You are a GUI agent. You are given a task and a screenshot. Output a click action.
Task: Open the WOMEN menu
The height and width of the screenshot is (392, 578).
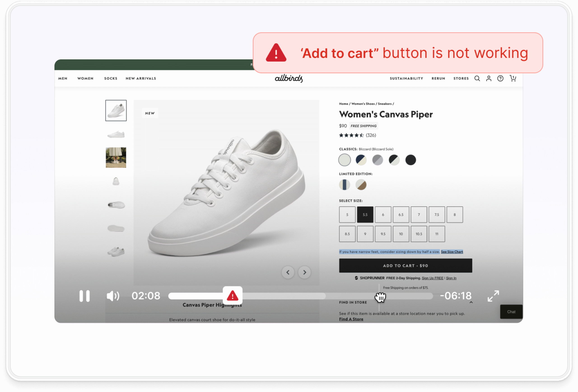click(x=85, y=78)
